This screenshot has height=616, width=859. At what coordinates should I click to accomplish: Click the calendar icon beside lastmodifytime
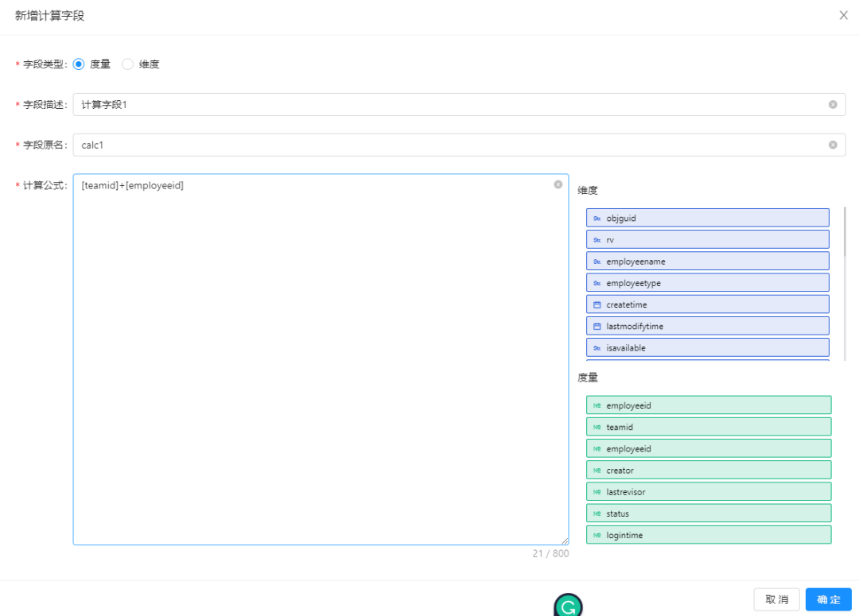coord(597,326)
